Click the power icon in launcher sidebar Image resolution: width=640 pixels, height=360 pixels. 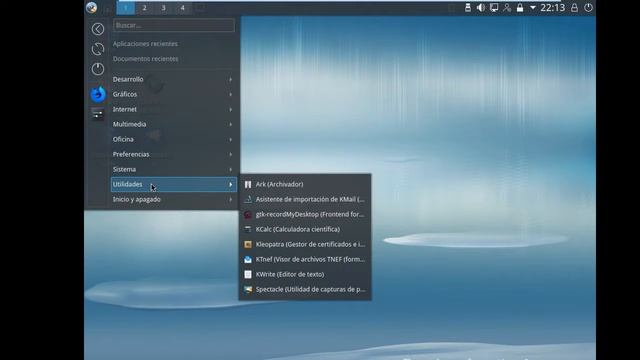[98, 69]
